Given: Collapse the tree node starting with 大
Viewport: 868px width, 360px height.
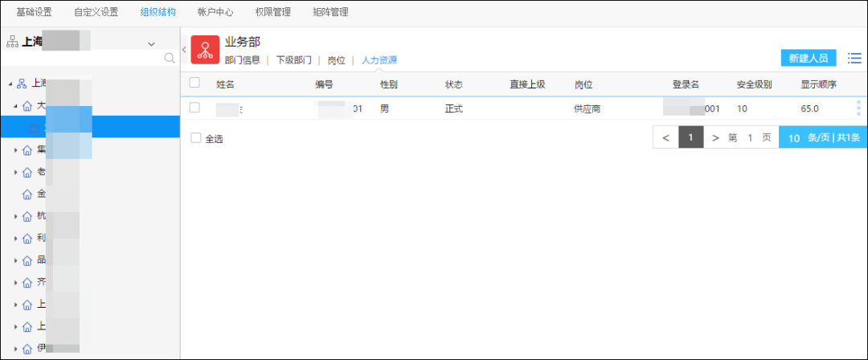Looking at the screenshot, I should 15,106.
